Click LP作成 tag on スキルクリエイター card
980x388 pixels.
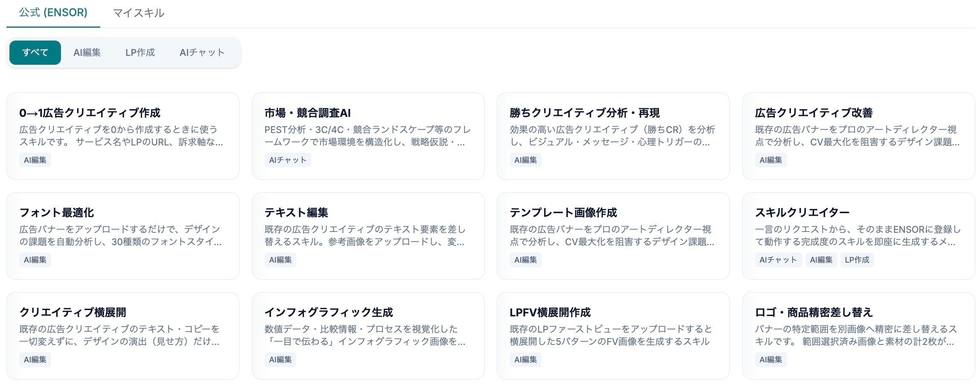pos(857,260)
